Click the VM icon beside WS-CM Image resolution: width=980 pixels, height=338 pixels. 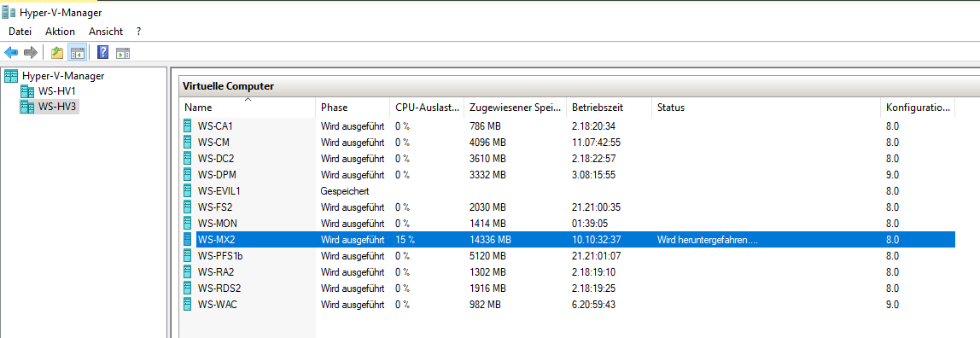188,142
